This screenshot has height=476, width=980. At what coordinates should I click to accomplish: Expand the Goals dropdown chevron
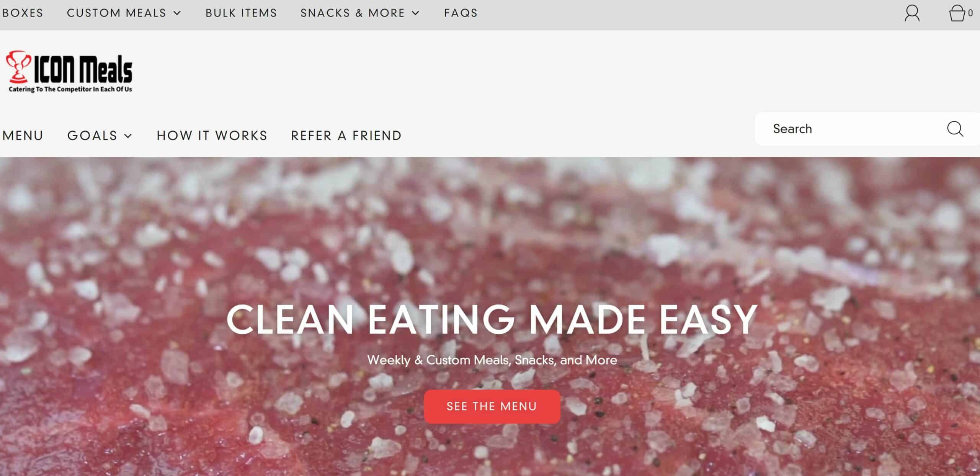tap(128, 136)
